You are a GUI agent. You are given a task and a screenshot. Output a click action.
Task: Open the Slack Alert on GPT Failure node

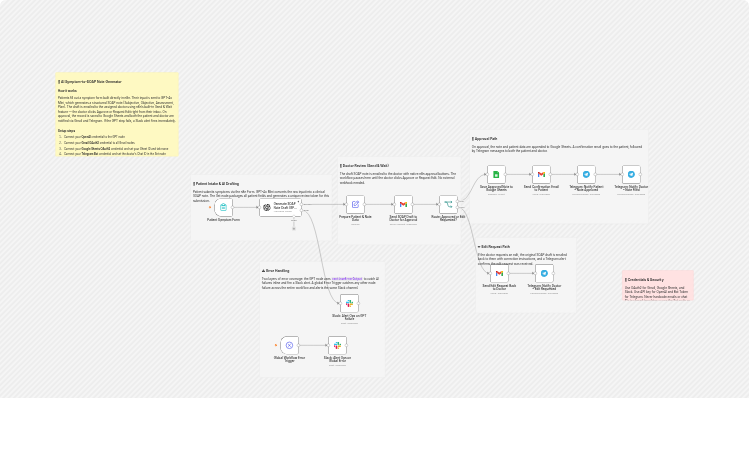coord(349,303)
